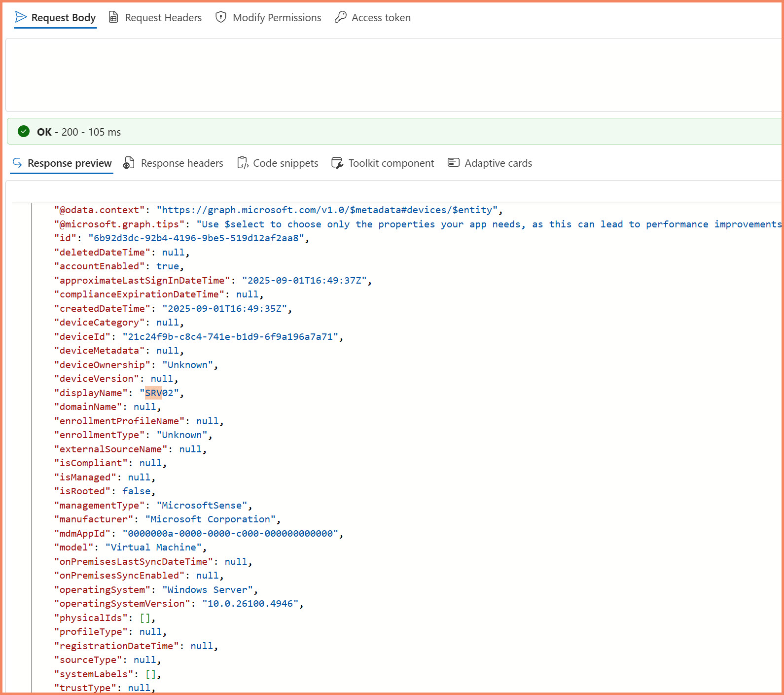Click the "@microsoft.graph.tips" key
The width and height of the screenshot is (784, 695).
pyautogui.click(x=119, y=224)
